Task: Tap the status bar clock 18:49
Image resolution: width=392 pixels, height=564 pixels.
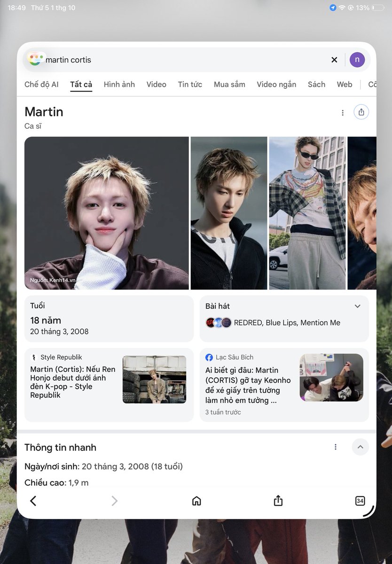Action: pyautogui.click(x=16, y=8)
